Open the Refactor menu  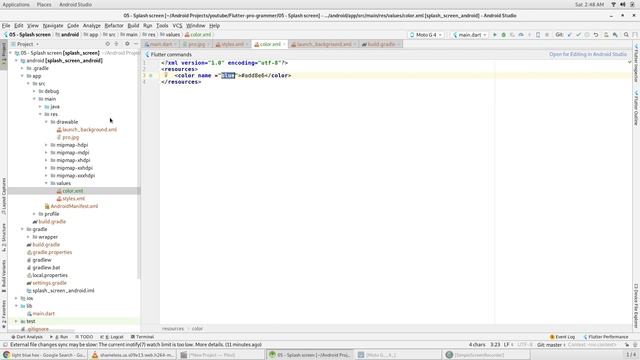114,25
